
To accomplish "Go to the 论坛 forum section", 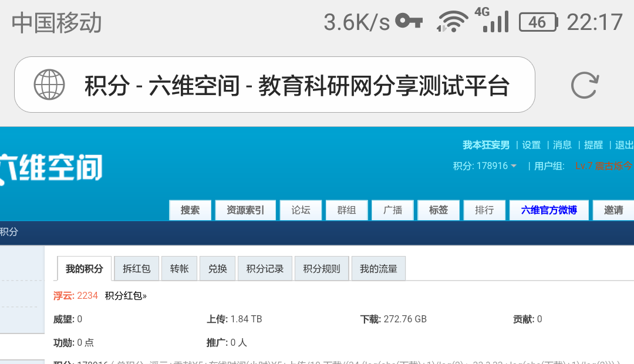I will [x=301, y=210].
